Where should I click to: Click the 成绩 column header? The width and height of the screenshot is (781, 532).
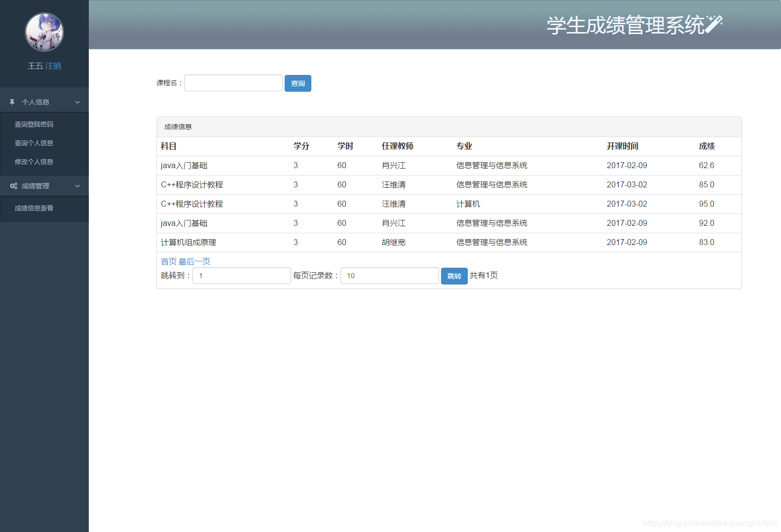click(x=707, y=146)
